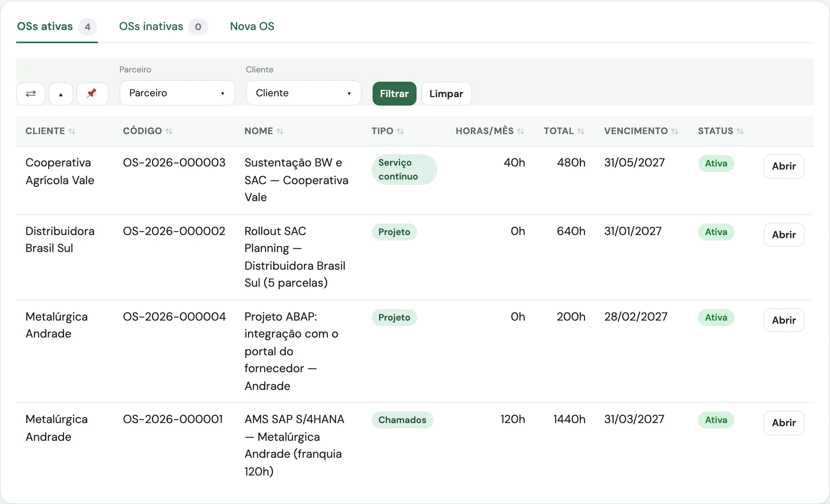830x504 pixels.
Task: Click the Filtrar button
Action: point(394,94)
